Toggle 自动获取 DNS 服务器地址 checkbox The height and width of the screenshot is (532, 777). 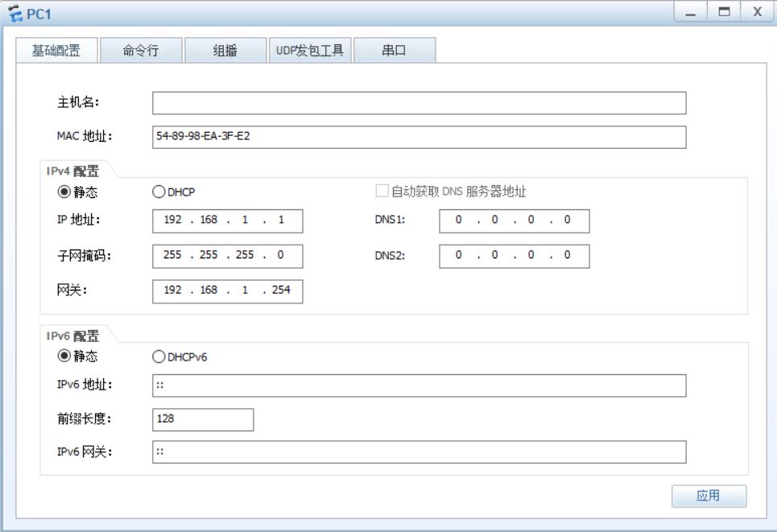point(382,192)
